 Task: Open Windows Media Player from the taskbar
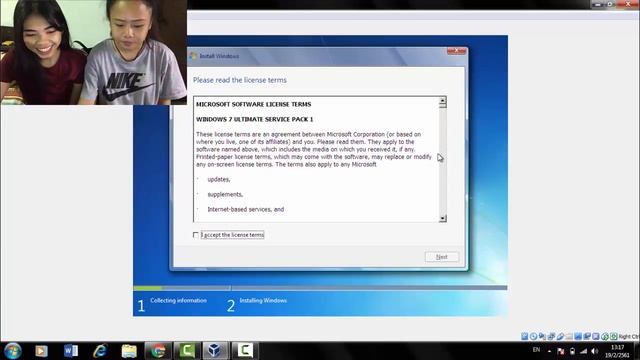coord(41,351)
